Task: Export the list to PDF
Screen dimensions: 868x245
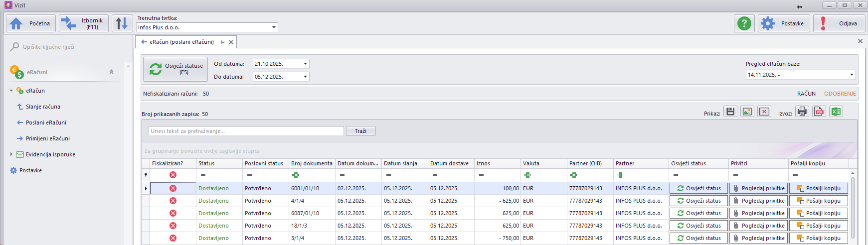Action: click(x=819, y=112)
